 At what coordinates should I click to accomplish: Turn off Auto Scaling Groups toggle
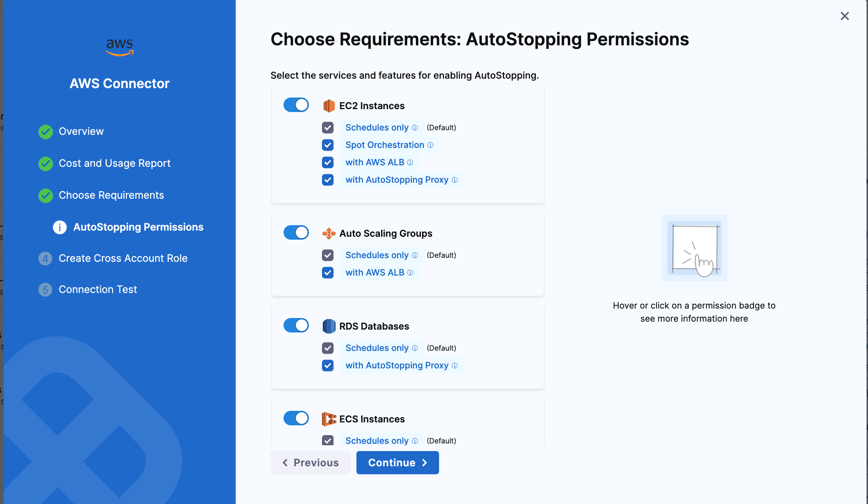296,233
